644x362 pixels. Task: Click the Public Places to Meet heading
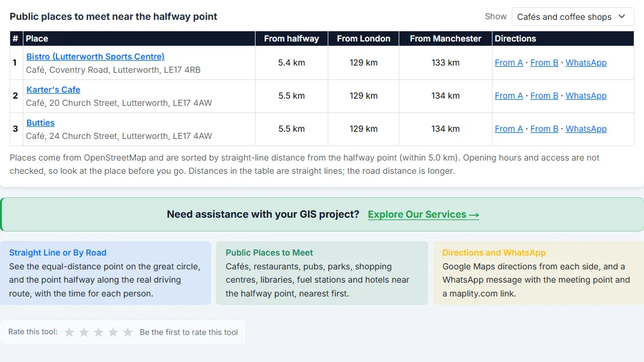point(269,253)
